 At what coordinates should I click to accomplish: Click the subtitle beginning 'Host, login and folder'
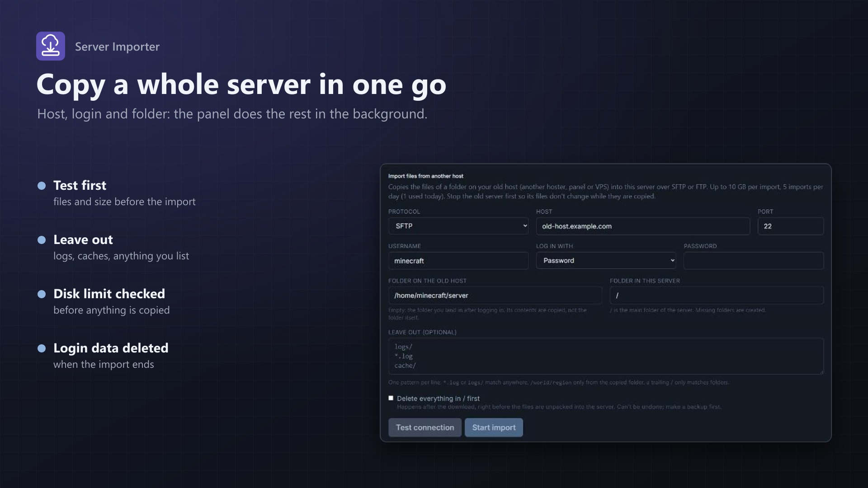232,114
